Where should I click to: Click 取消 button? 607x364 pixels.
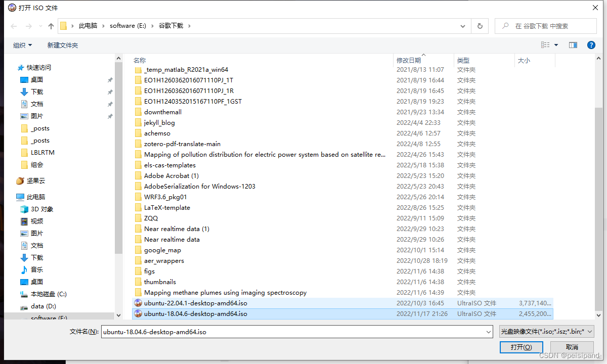[x=572, y=347]
